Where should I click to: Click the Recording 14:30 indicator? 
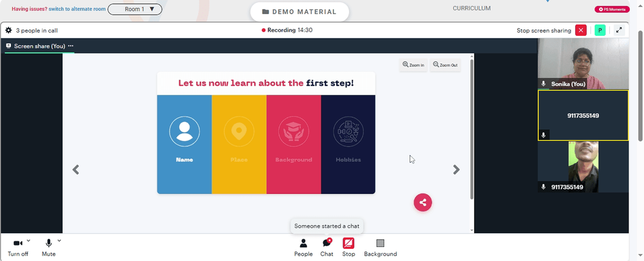(x=287, y=30)
